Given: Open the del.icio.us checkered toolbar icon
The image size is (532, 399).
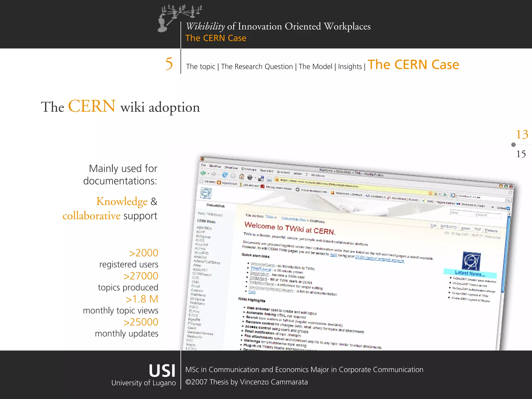Looking at the screenshot, I should pyautogui.click(x=261, y=178).
